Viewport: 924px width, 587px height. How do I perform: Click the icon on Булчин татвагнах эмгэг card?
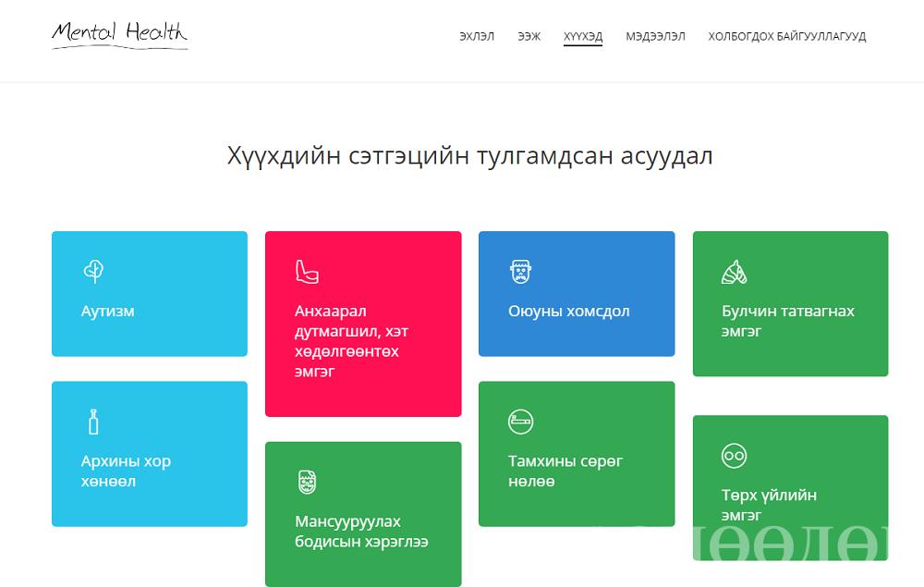[734, 272]
